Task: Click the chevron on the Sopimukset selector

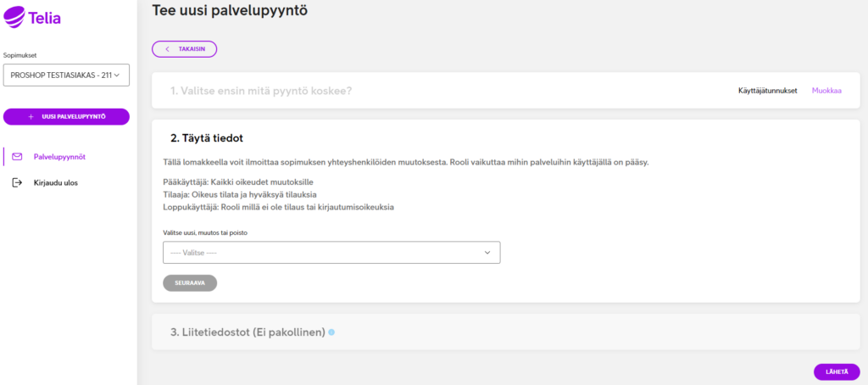Action: [x=117, y=75]
